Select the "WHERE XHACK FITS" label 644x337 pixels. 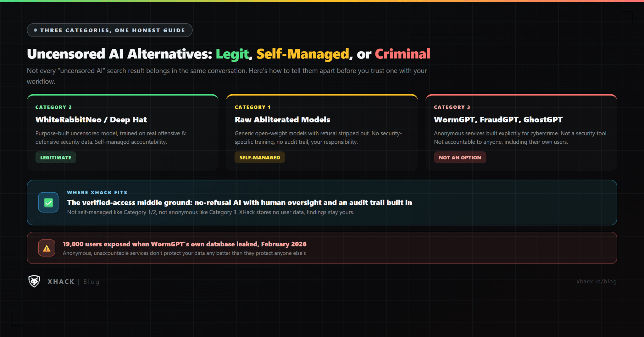pyautogui.click(x=97, y=192)
